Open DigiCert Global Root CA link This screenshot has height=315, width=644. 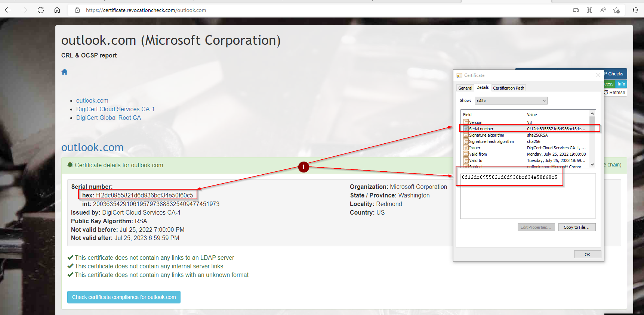(108, 118)
